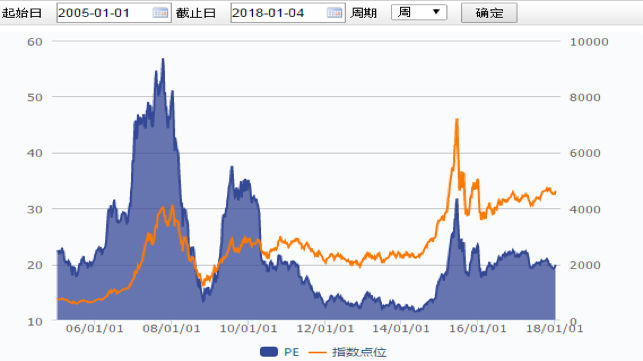The image size is (643, 361).
Task: Click x-axis label 06/01/01
Action: (94, 329)
